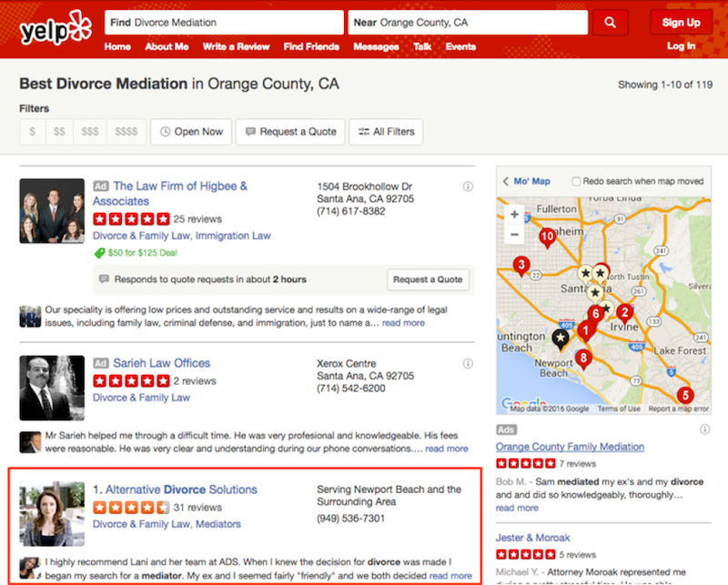Open the Write a Review page
Viewport: 728px width, 585px height.
(236, 46)
